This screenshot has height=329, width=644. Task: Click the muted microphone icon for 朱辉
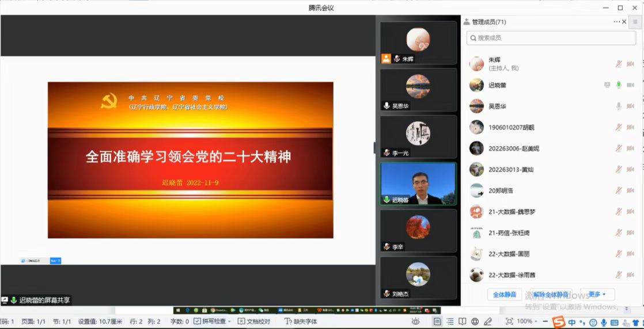[619, 64]
